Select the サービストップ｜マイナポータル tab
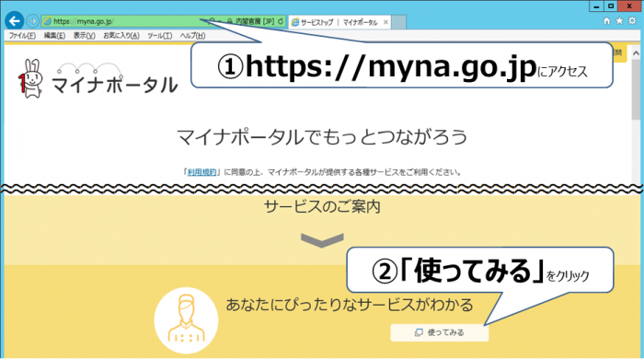 tap(339, 22)
